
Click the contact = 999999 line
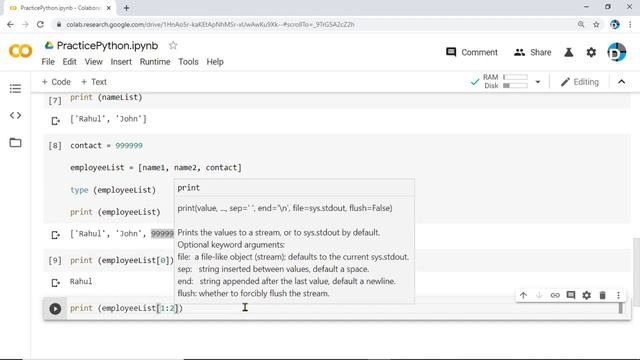(107, 145)
